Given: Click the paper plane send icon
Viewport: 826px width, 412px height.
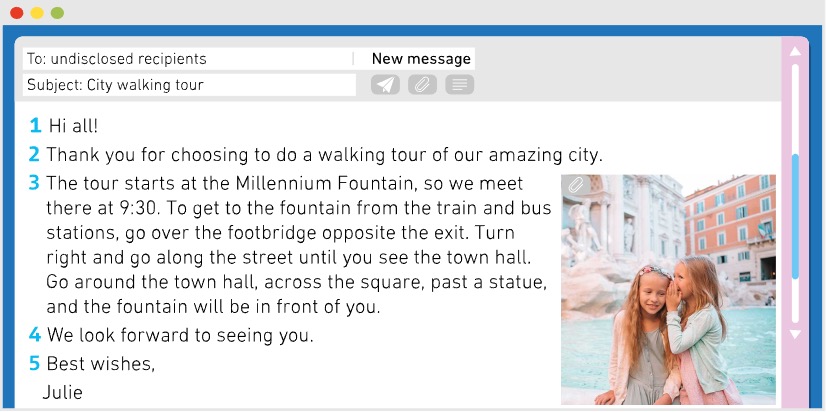Looking at the screenshot, I should click(385, 85).
